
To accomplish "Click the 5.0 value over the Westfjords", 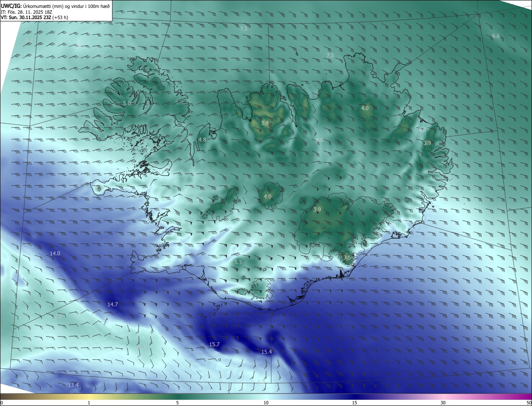I will 127,103.
